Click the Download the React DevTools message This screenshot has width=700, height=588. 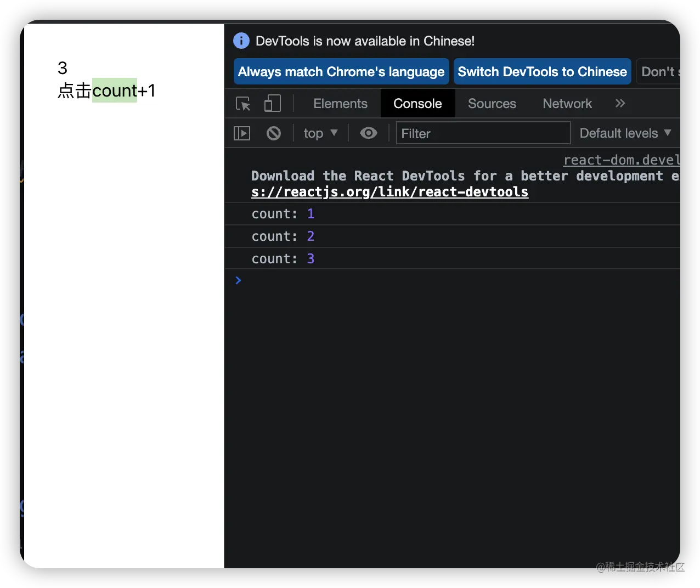coord(465,176)
